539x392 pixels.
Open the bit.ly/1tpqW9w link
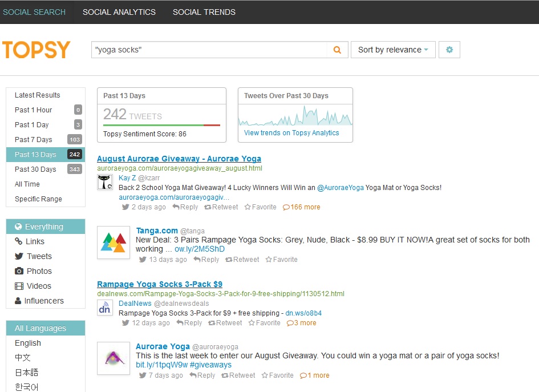(162, 365)
